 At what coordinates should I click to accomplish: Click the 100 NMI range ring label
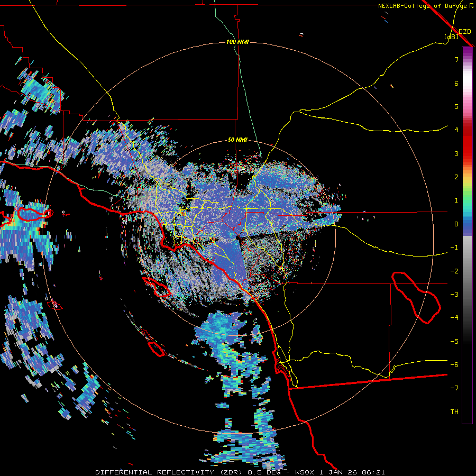click(237, 42)
